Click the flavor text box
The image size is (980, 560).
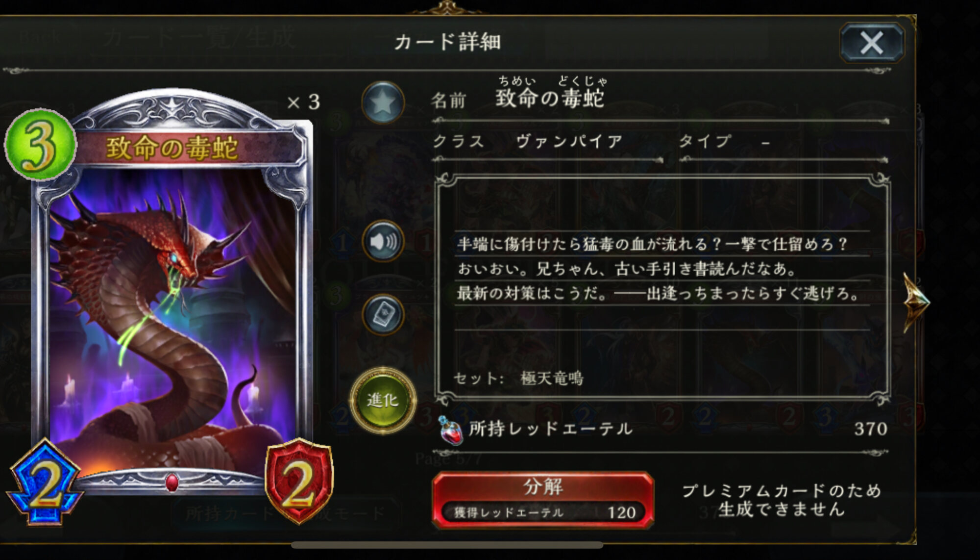coord(662,287)
